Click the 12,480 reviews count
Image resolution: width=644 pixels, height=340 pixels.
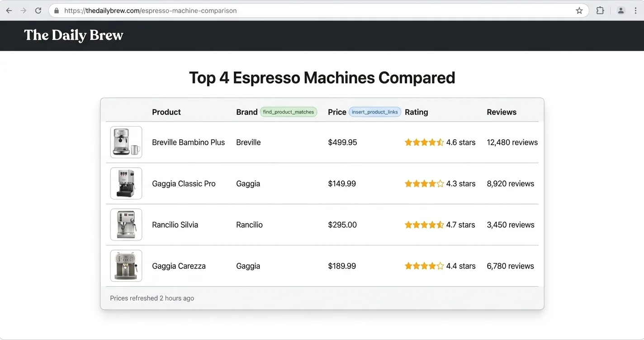tap(512, 142)
